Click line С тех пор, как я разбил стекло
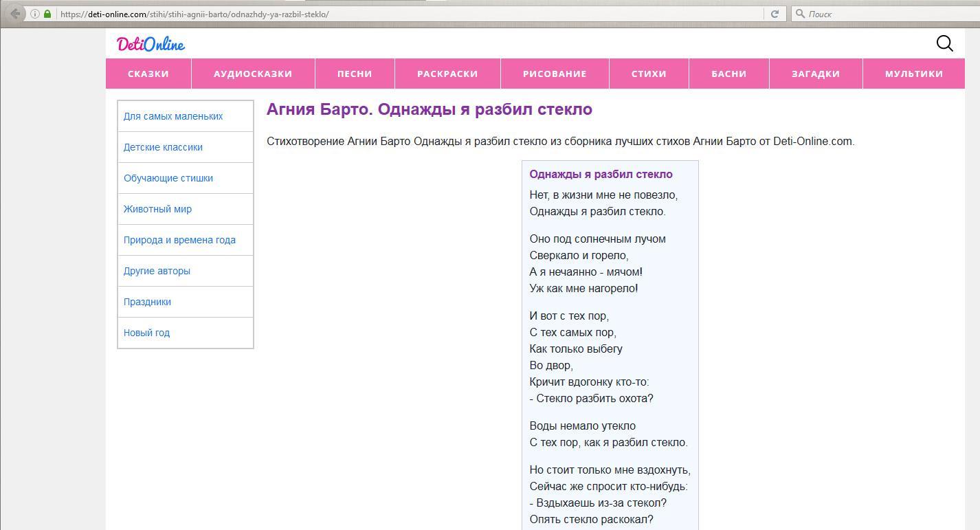The width and height of the screenshot is (980, 530). (609, 443)
